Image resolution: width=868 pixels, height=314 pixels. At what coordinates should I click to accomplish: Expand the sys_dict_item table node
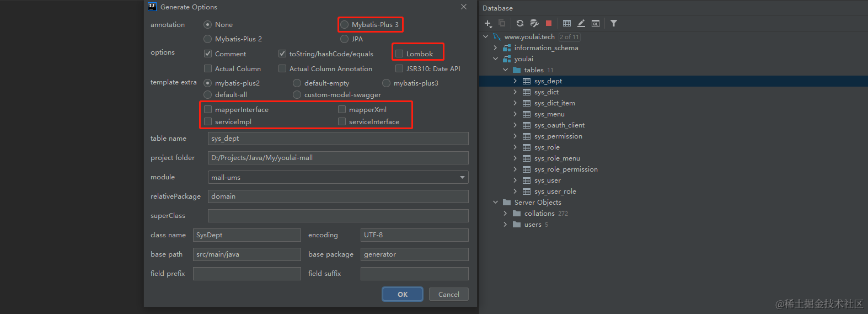516,103
